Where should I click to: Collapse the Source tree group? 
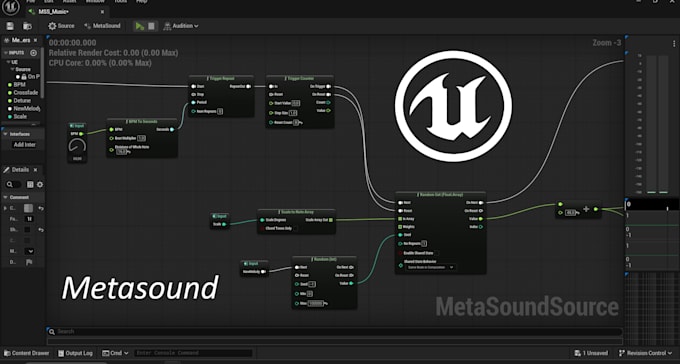coord(13,69)
